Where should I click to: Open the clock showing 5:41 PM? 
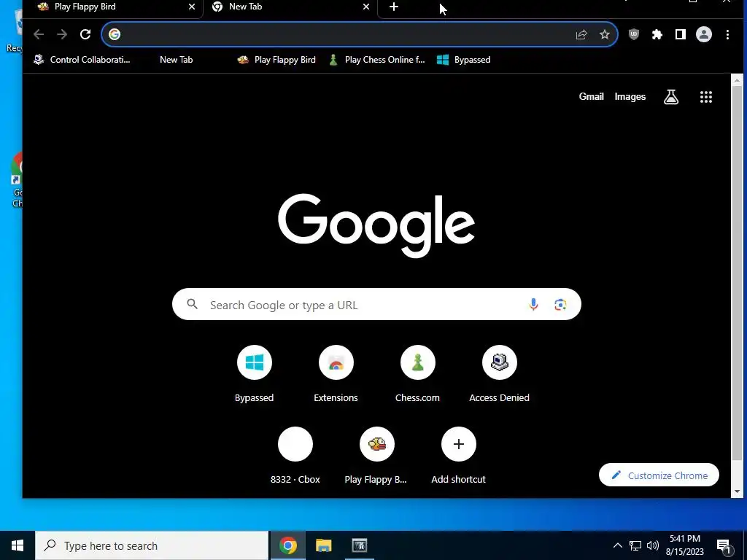[x=684, y=545]
